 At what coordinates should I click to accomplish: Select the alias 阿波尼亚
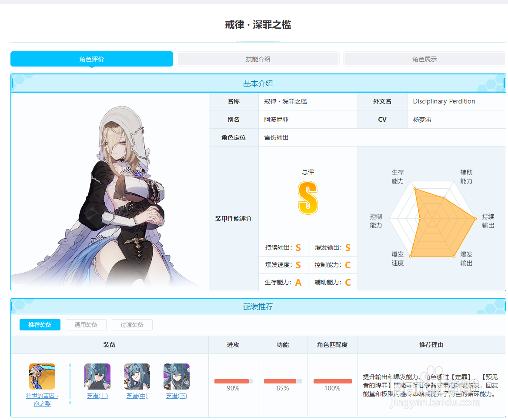click(276, 120)
